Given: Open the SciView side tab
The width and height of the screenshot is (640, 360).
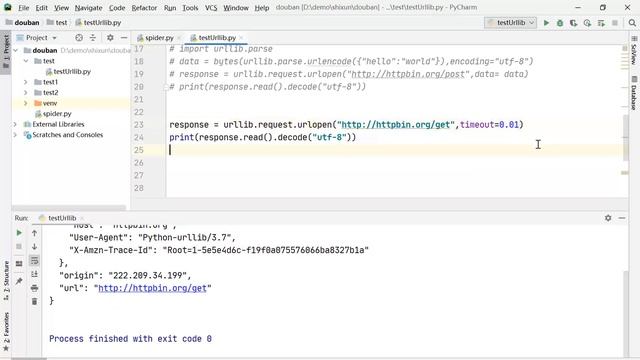Looking at the screenshot, I should pyautogui.click(x=634, y=50).
